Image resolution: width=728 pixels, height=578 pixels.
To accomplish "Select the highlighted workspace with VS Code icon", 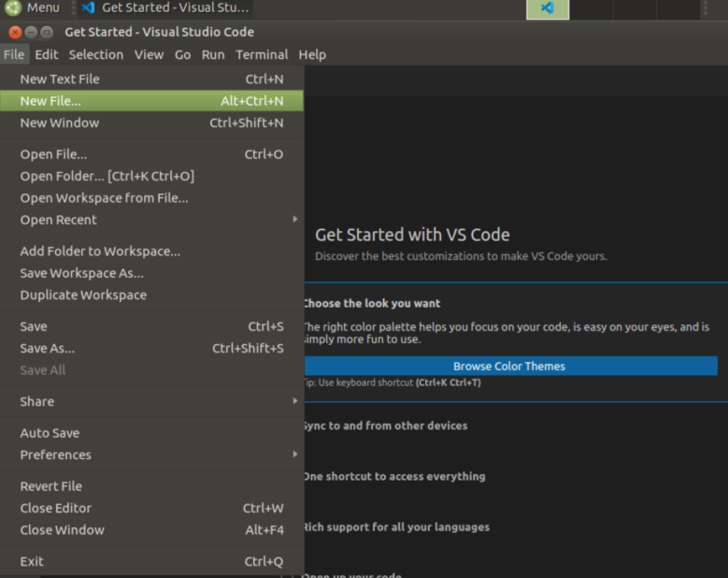I will pyautogui.click(x=548, y=8).
